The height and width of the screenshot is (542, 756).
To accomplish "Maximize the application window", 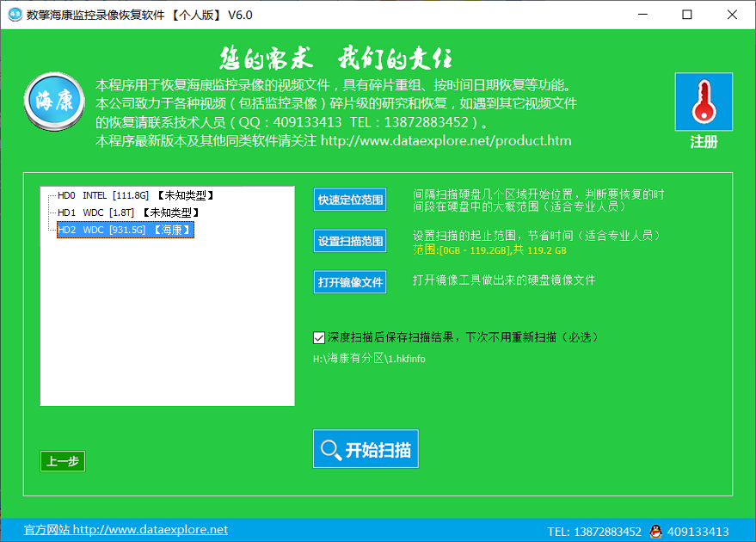I will coord(687,15).
